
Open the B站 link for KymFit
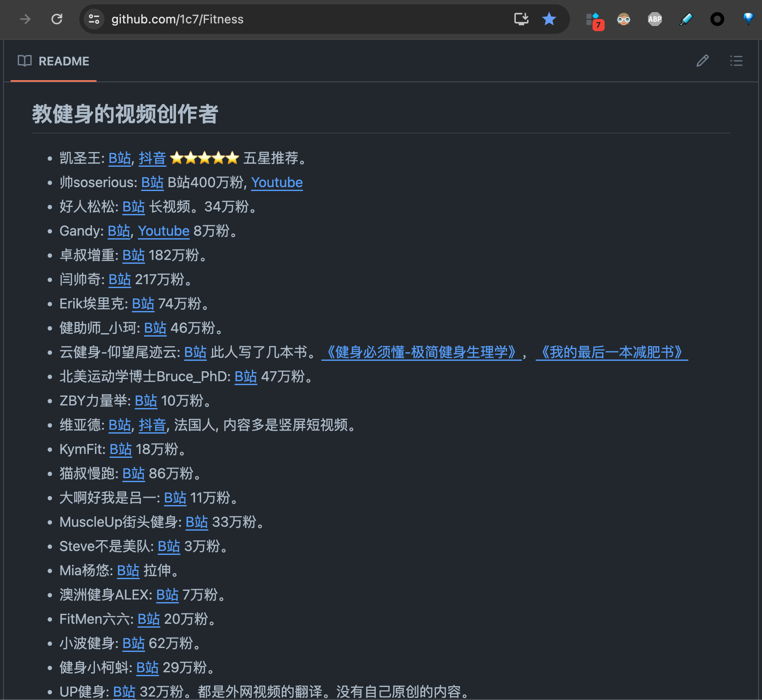(120, 450)
